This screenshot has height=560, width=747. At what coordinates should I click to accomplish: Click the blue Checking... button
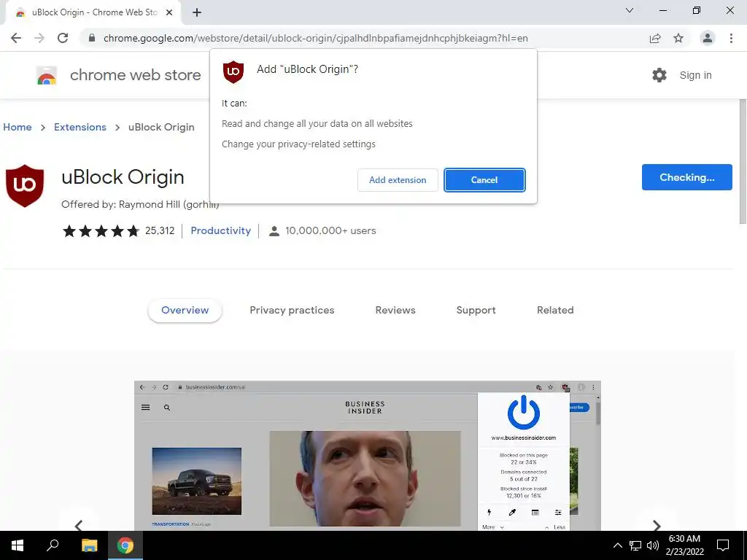click(x=686, y=177)
